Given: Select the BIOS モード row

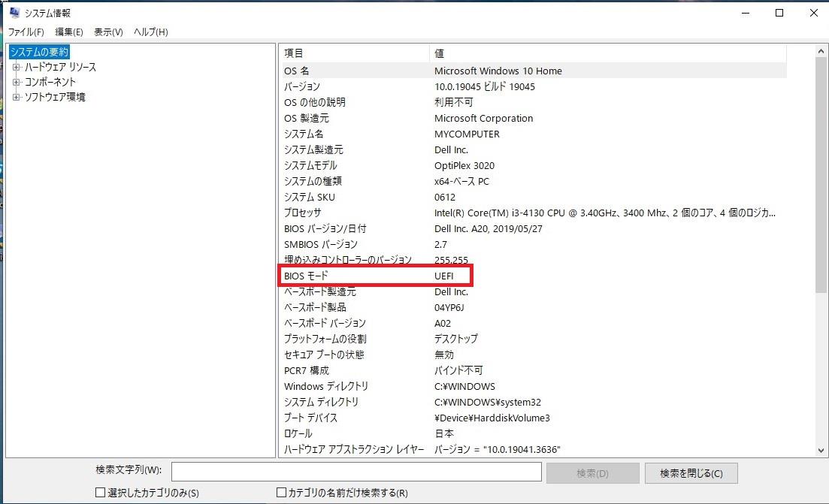Looking at the screenshot, I should coord(533,276).
